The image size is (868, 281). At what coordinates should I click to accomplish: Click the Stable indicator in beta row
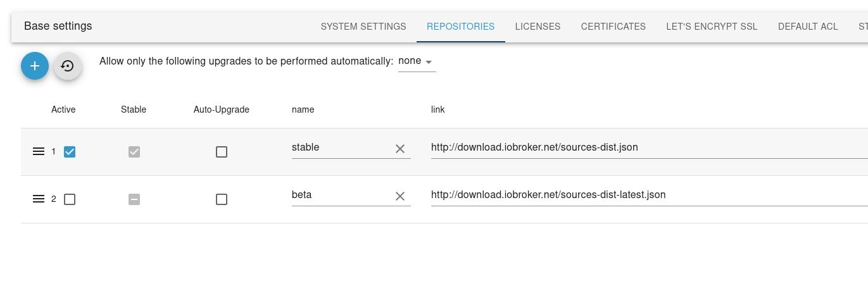[x=134, y=199]
